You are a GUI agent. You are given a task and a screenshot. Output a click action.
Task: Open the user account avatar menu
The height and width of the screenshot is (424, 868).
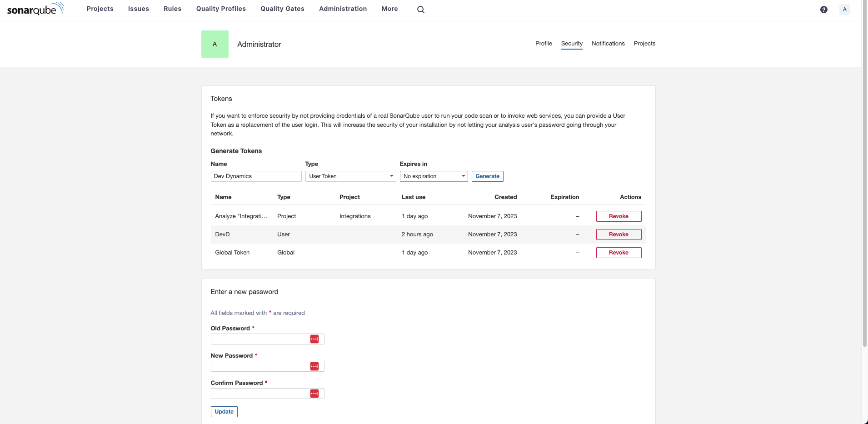pyautogui.click(x=844, y=10)
